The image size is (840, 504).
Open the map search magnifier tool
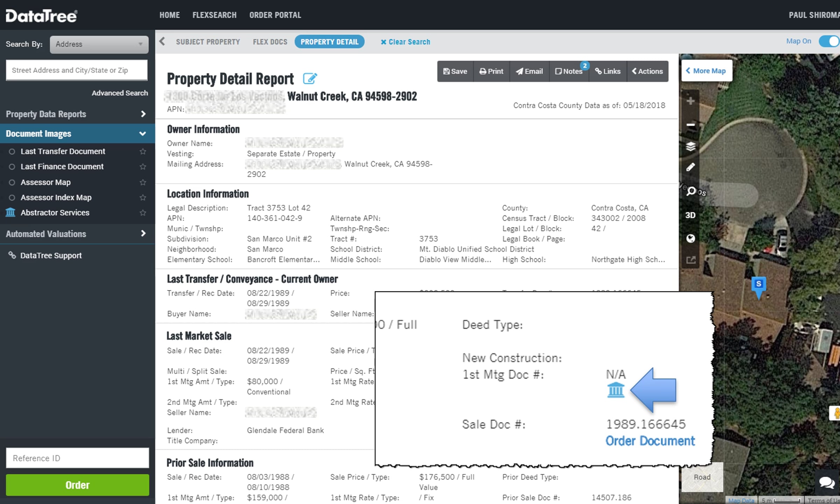click(x=691, y=191)
